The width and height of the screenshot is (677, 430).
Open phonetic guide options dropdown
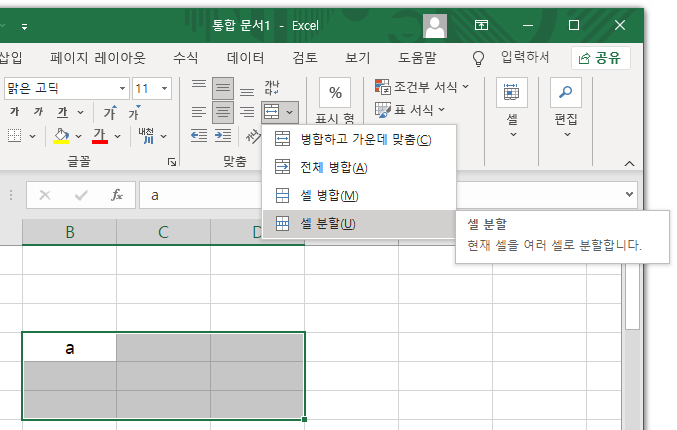[164, 136]
